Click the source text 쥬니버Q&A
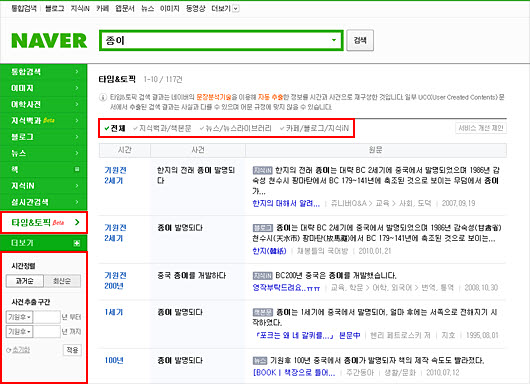 [348, 203]
